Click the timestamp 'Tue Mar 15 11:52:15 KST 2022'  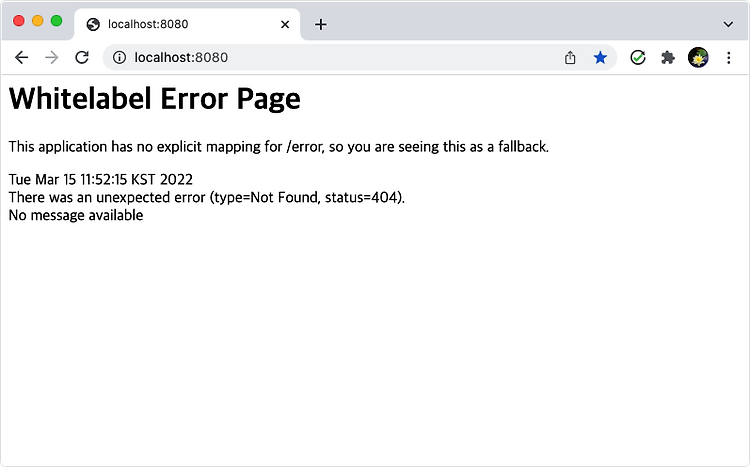100,179
